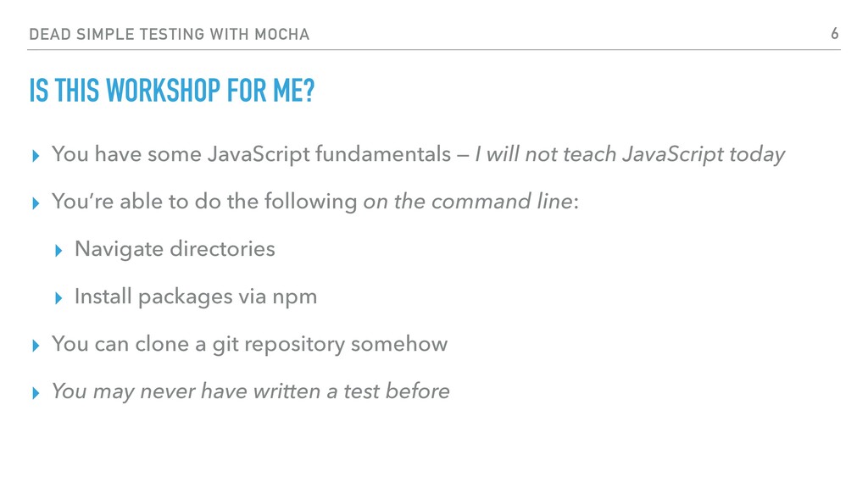Click the bullet arrow before "You have some JavaScript fundamentals"

coord(36,156)
